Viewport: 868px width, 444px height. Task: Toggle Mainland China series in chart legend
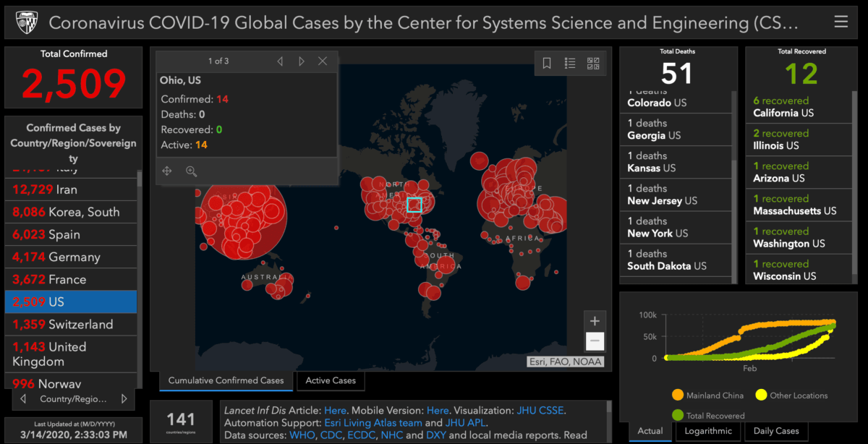pyautogui.click(x=707, y=396)
